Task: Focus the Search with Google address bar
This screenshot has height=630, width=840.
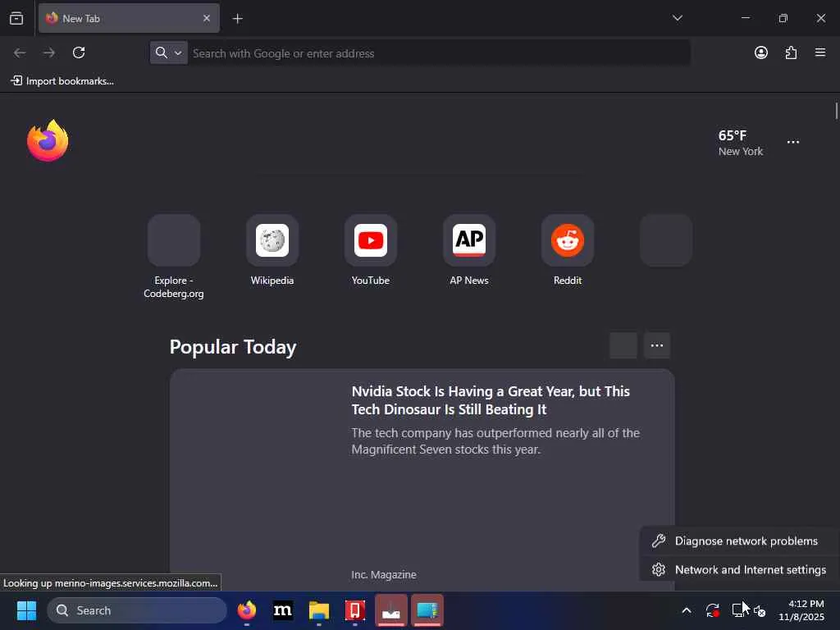Action: pos(440,53)
